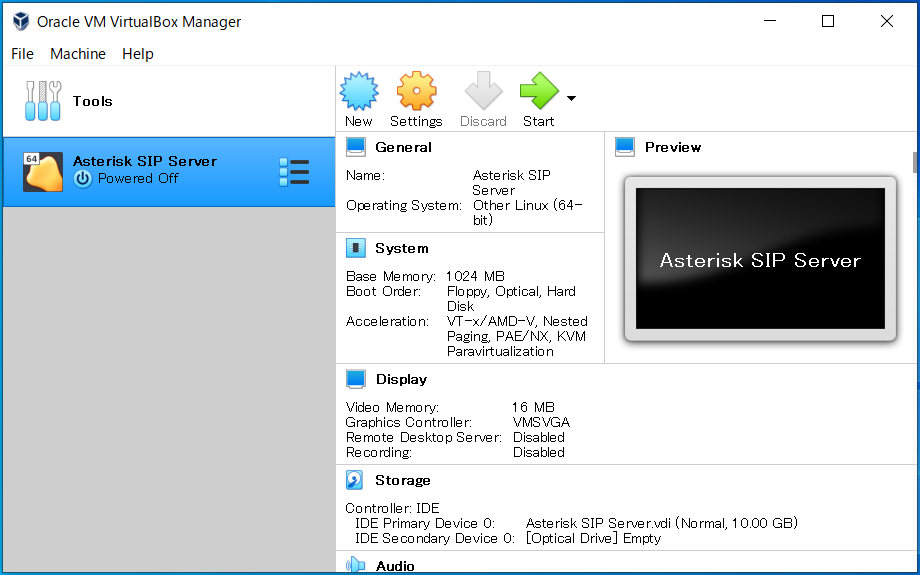Screen dimensions: 920x575
Task: Click the VirtualBox logo in title bar
Action: click(21, 22)
